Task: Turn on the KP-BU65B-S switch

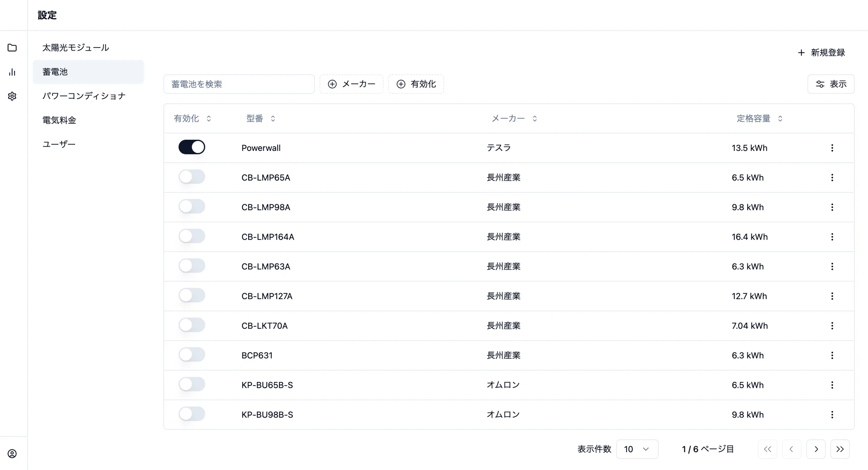Action: (192, 384)
